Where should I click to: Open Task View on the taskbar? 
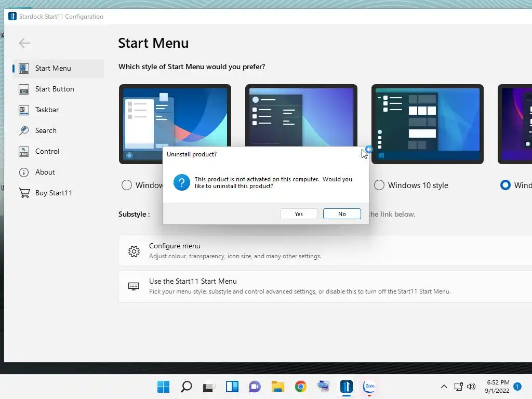pyautogui.click(x=209, y=387)
